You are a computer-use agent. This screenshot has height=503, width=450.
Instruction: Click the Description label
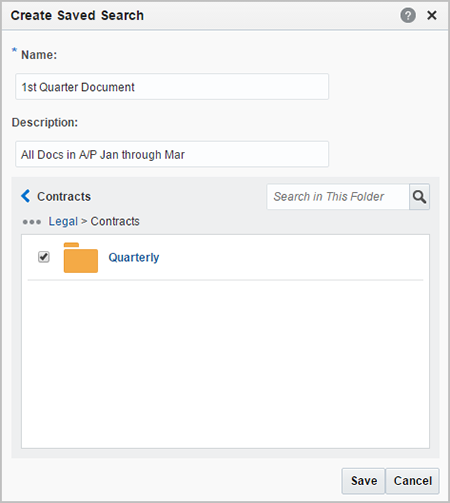(45, 122)
